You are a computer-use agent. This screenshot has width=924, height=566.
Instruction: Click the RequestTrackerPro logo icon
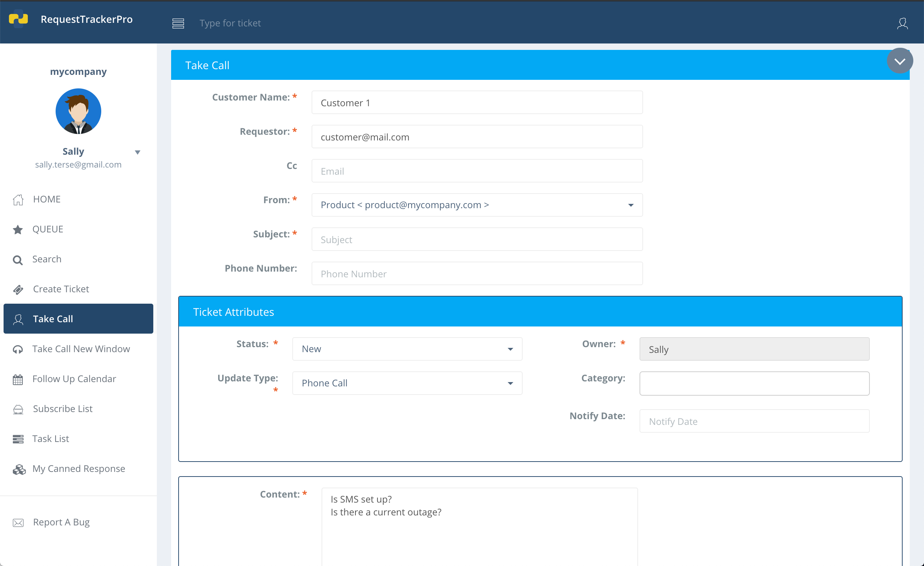(x=19, y=19)
